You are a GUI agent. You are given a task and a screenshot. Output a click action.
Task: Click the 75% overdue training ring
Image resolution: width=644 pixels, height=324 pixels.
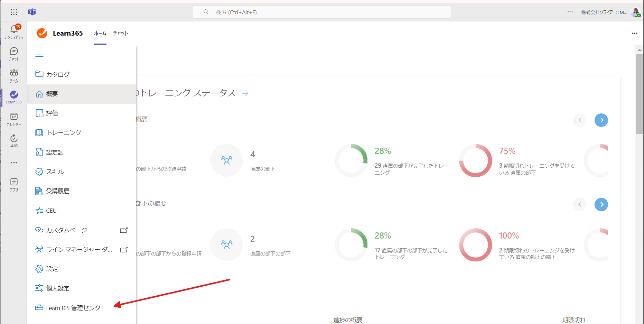(x=476, y=160)
